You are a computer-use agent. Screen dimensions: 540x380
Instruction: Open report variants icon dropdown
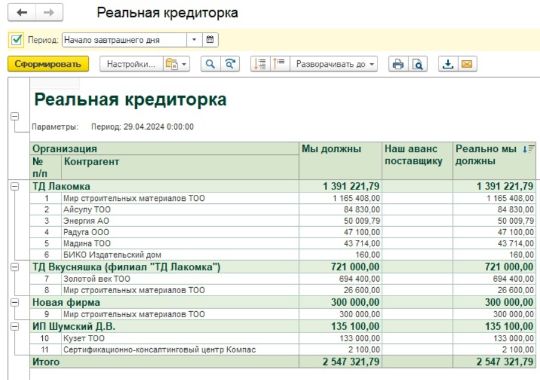[x=176, y=64]
